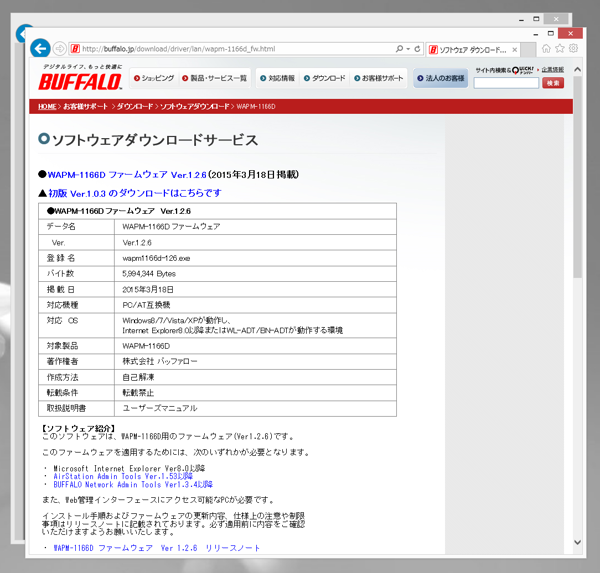The image size is (600, 573).
Task: Click the BUFFALO logo
Action: coord(80,82)
